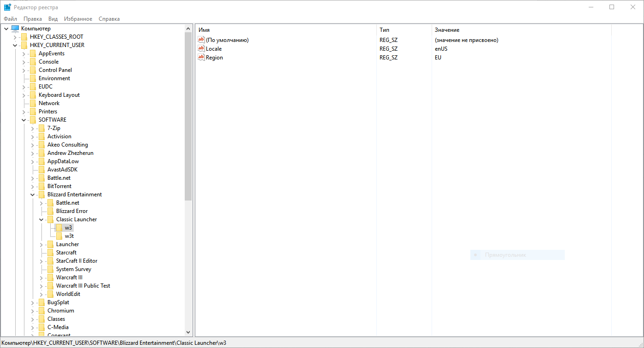Select the AppDataLow key
Viewport: 644px width, 348px height.
[63, 161]
